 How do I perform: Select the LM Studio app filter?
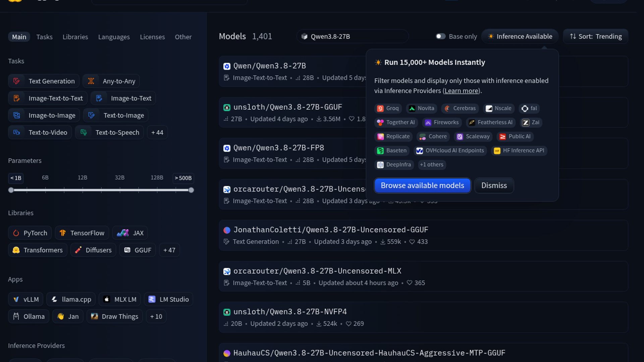pos(168,299)
